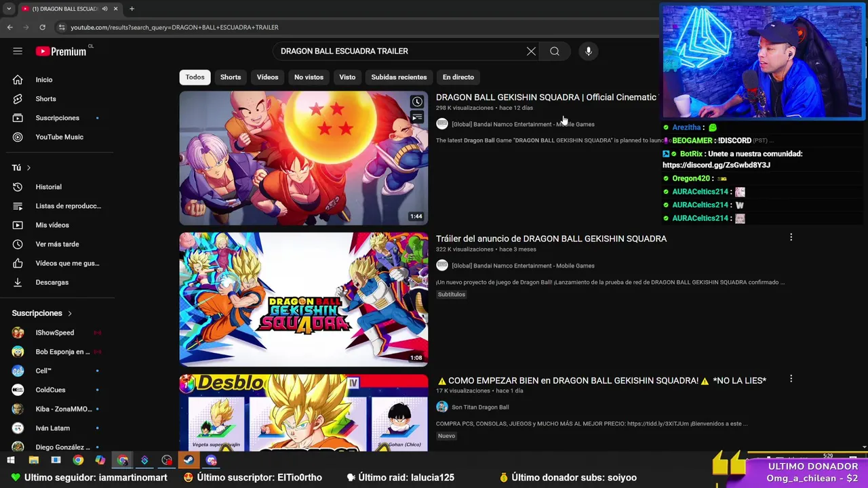Open Son Titan Dragon Ball channel avatar

click(442, 407)
